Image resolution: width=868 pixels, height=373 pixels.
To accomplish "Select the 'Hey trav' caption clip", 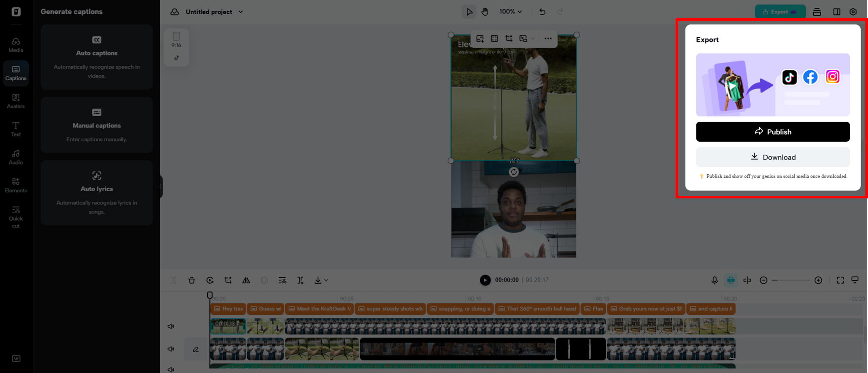I will pyautogui.click(x=228, y=309).
